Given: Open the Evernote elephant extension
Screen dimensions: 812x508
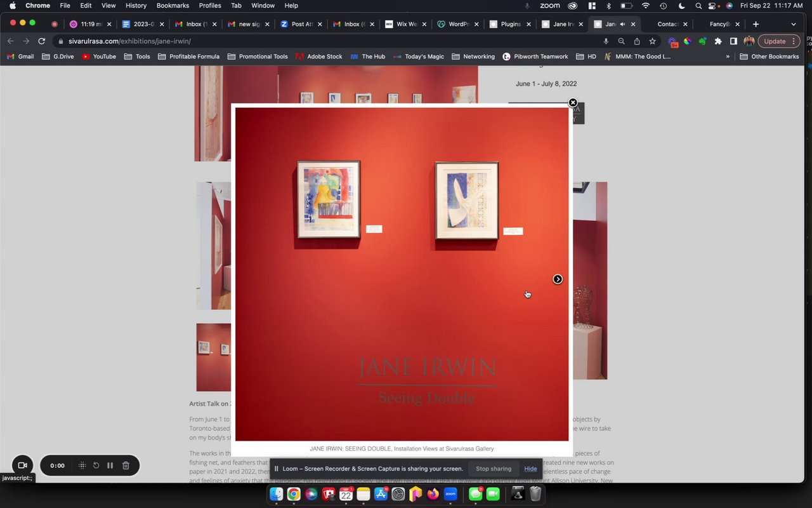Looking at the screenshot, I should pyautogui.click(x=702, y=41).
